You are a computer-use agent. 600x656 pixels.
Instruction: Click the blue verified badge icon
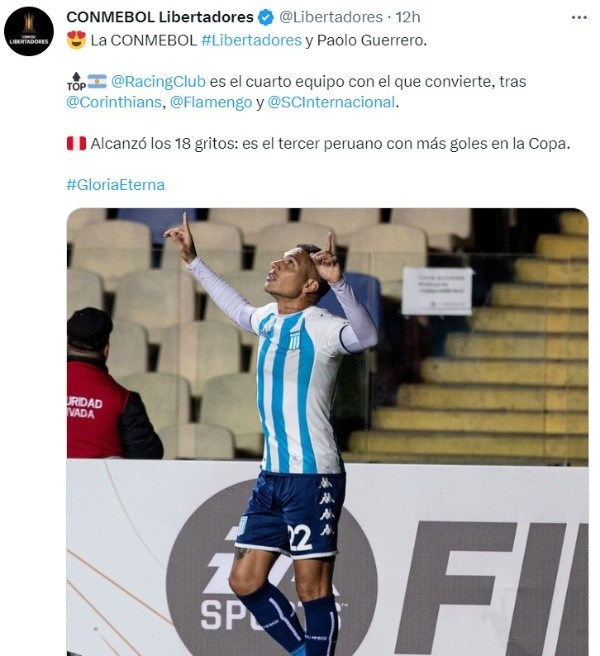point(266,18)
